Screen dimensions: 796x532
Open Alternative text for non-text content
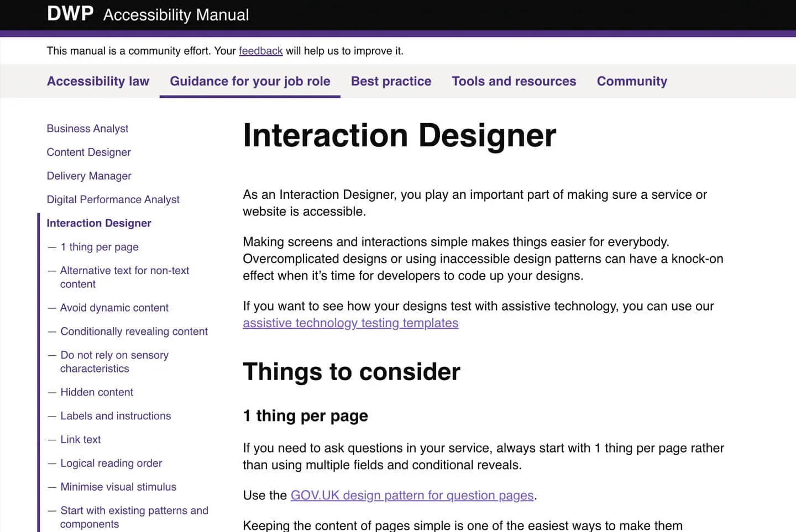(125, 271)
